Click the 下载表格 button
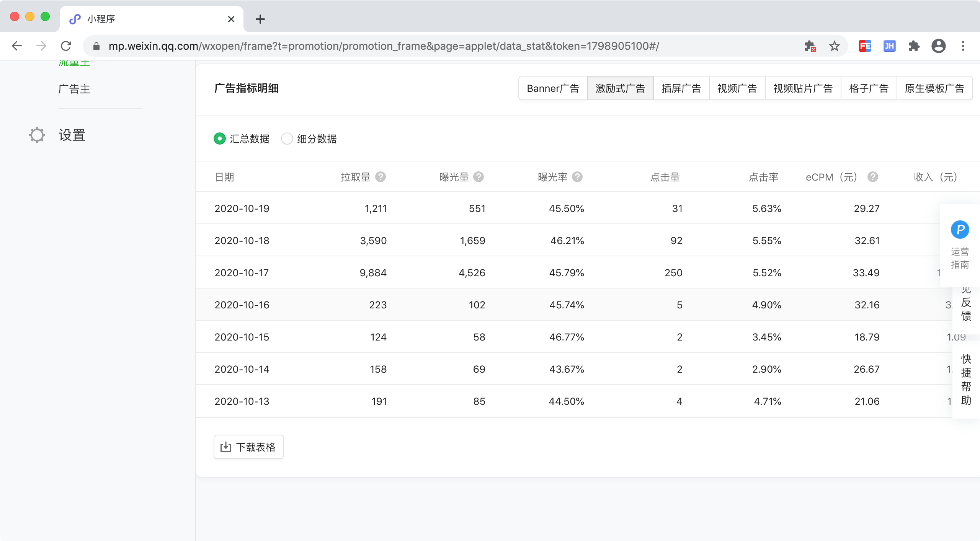 (x=248, y=447)
